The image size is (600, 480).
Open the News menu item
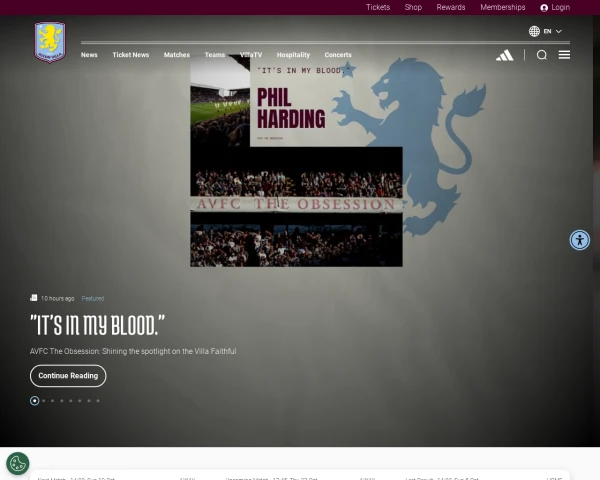coord(89,55)
